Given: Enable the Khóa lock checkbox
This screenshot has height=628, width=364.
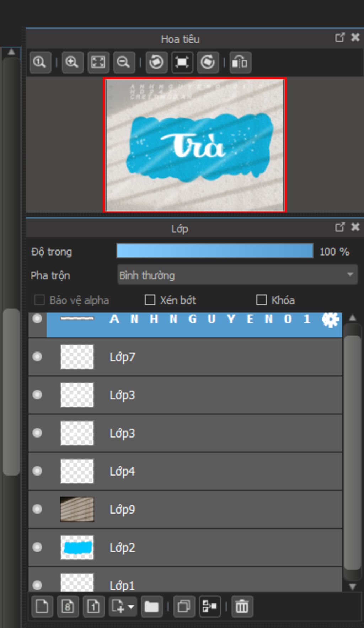Looking at the screenshot, I should (x=261, y=300).
